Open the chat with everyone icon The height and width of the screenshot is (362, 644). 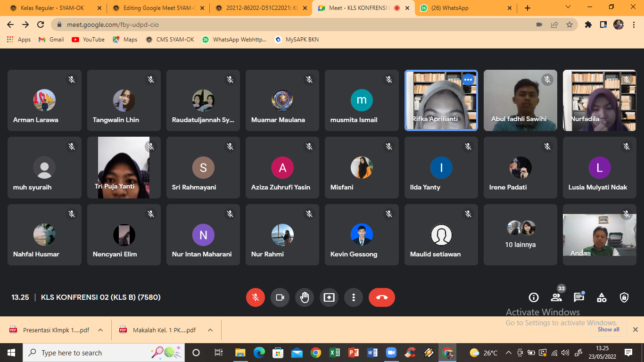579,297
